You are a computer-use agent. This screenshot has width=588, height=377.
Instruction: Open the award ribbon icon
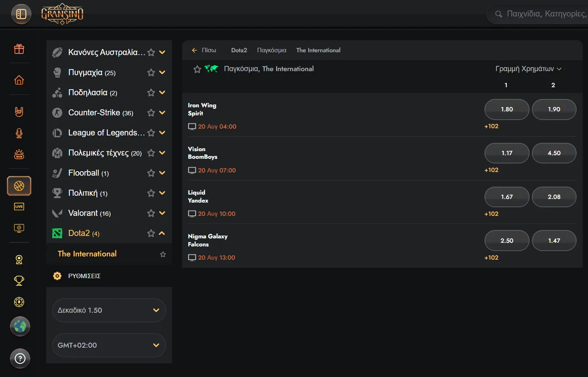pyautogui.click(x=19, y=260)
